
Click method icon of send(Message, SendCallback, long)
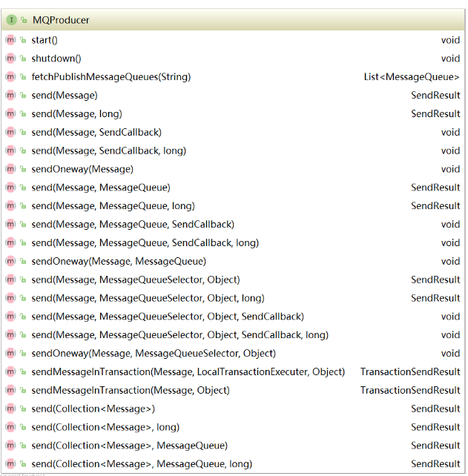point(10,151)
